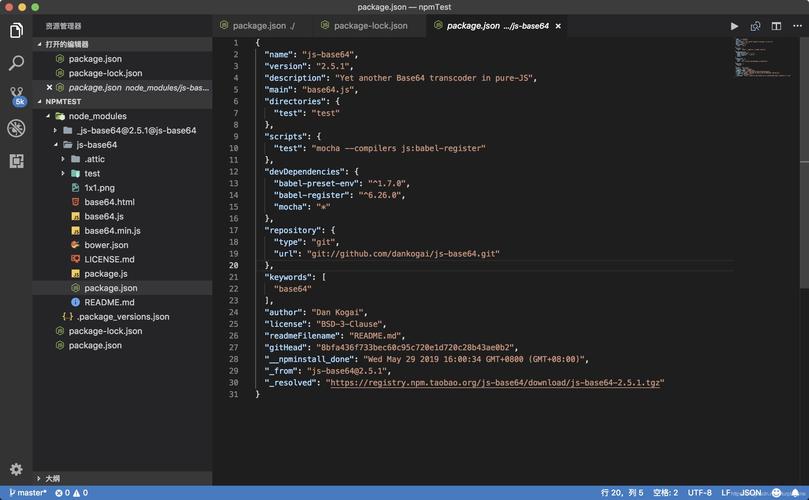Expand the 大纲 outline section
Image resolution: width=809 pixels, height=500 pixels.
[x=52, y=479]
